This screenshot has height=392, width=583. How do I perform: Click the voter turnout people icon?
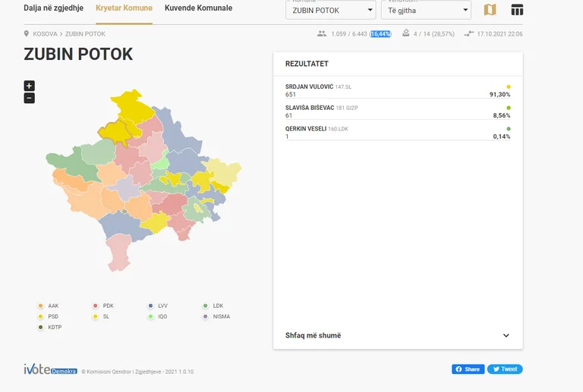(x=322, y=34)
